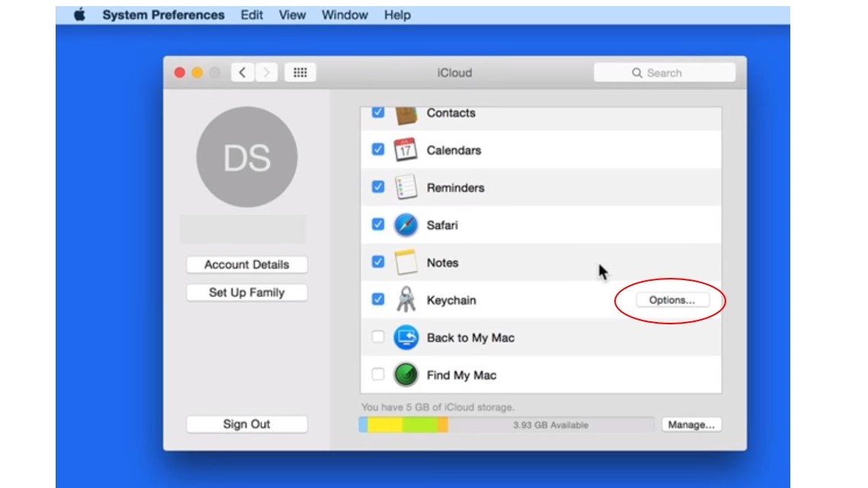Open the Apple menu
The width and height of the screenshot is (868, 488).
click(x=79, y=15)
